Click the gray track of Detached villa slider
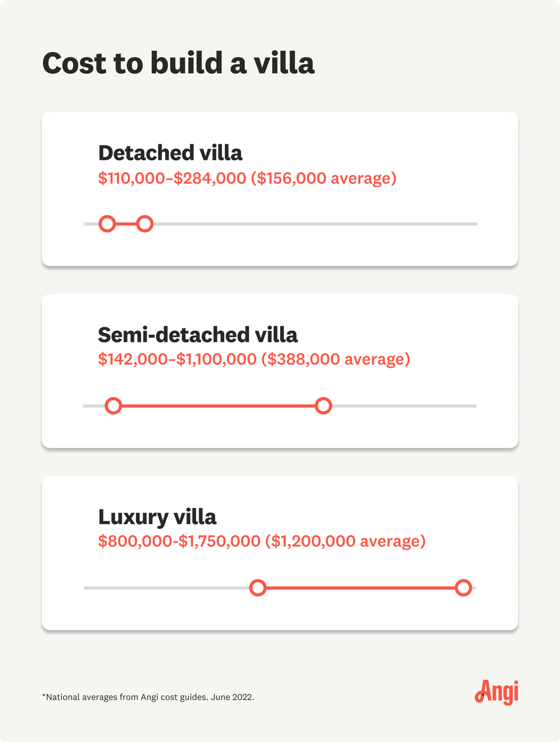 315,224
